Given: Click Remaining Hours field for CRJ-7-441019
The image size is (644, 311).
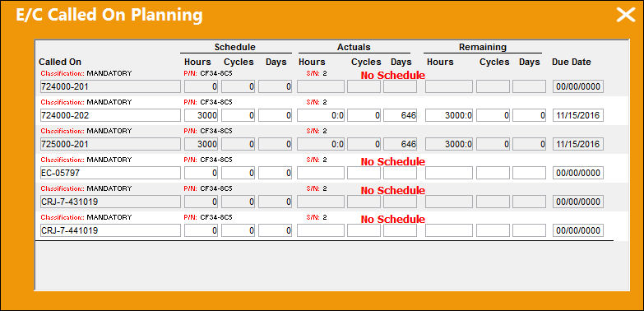Looking at the screenshot, I should [x=449, y=230].
